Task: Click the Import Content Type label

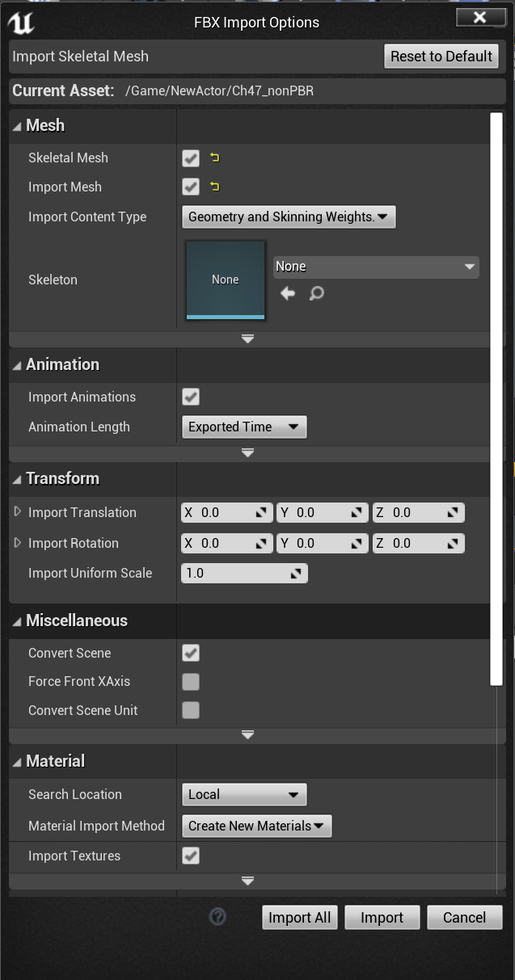Action: tap(87, 217)
